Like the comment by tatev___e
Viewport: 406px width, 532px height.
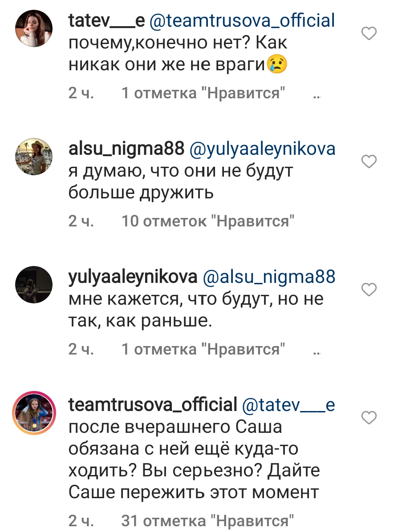369,33
